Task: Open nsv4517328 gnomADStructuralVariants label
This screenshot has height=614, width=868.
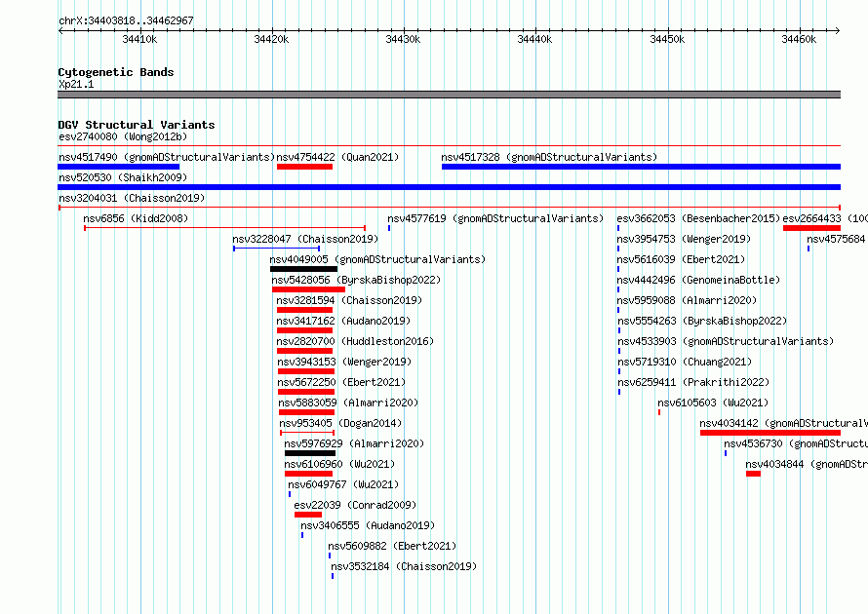Action: 549,157
